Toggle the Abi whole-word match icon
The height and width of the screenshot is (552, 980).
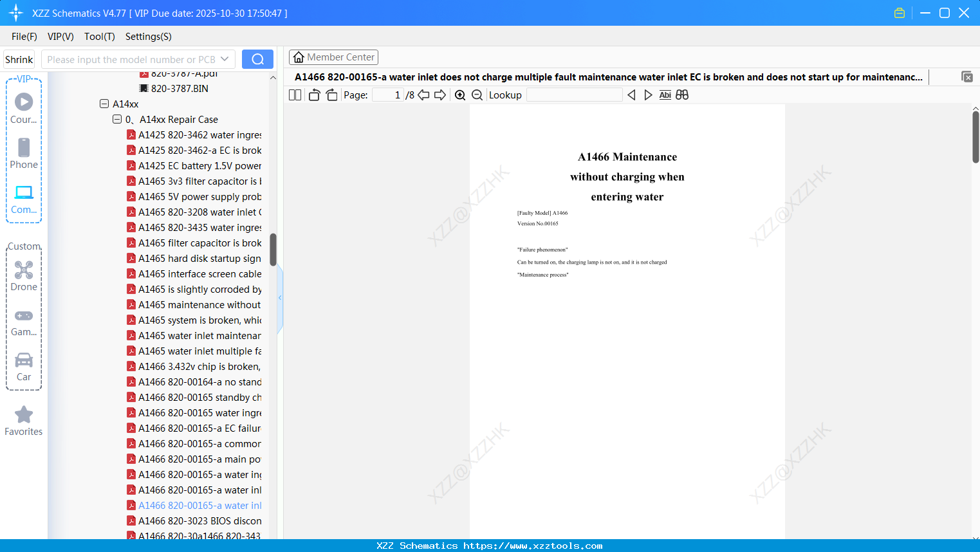[x=665, y=95]
